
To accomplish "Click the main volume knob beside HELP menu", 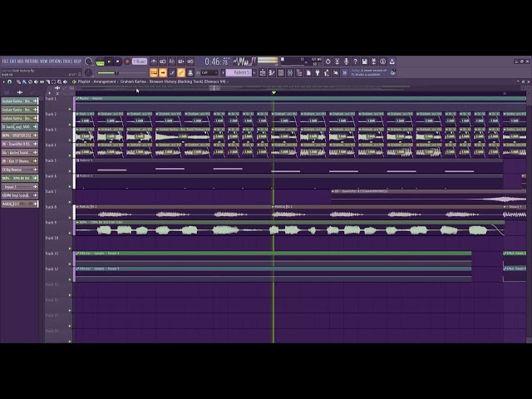I will point(88,62).
